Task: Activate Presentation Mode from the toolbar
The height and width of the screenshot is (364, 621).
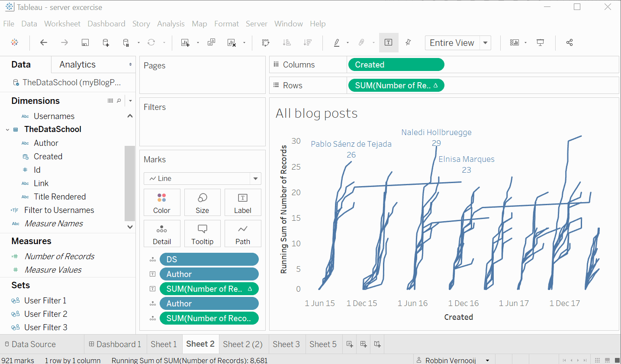Action: coord(541,42)
